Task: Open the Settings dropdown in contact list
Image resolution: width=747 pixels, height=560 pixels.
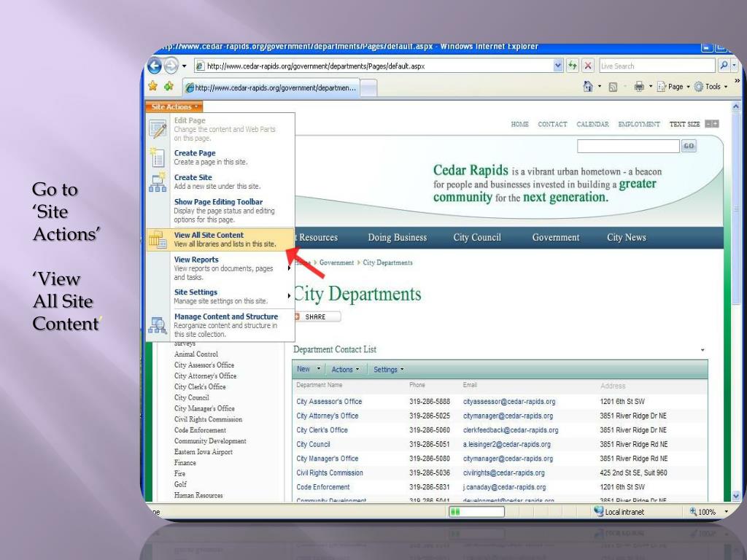Action: tap(388, 370)
